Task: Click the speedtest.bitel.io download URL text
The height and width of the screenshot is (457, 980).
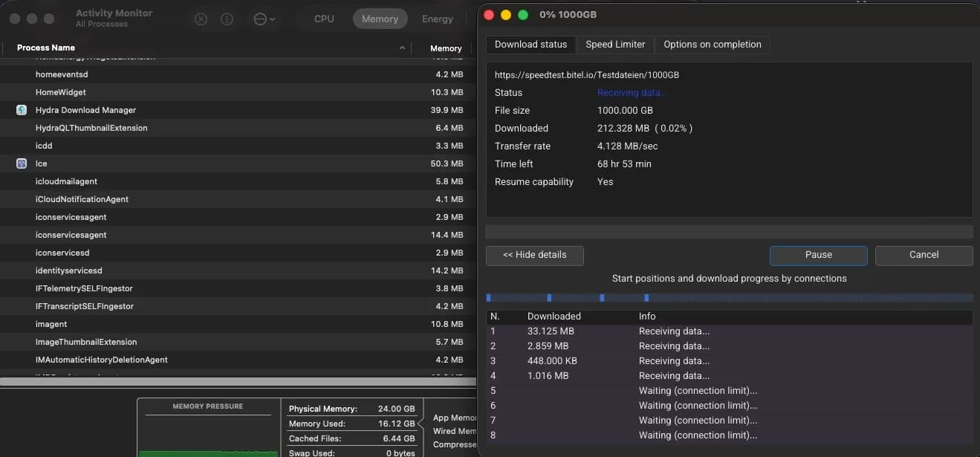Action: [587, 75]
